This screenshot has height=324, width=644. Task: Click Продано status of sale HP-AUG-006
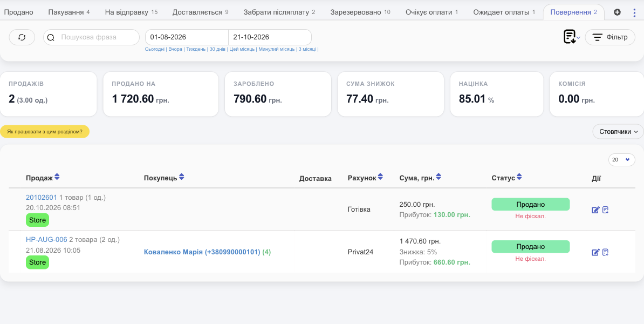click(531, 246)
